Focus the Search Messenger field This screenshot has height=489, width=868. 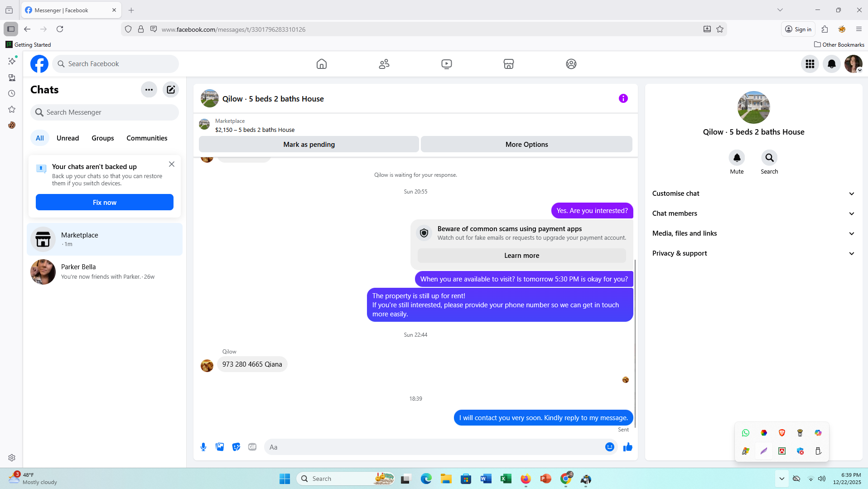105,112
